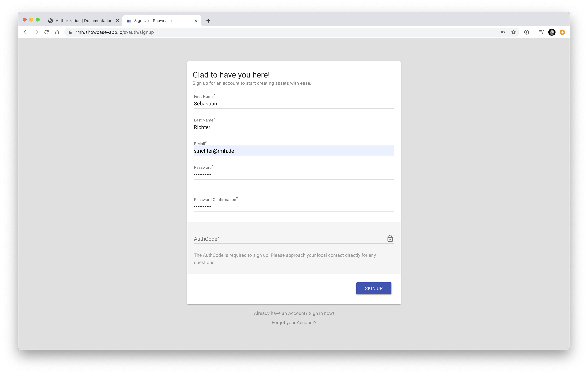Switch to Authorization Documentation tab
Viewport: 588px width, 374px height.
point(84,21)
